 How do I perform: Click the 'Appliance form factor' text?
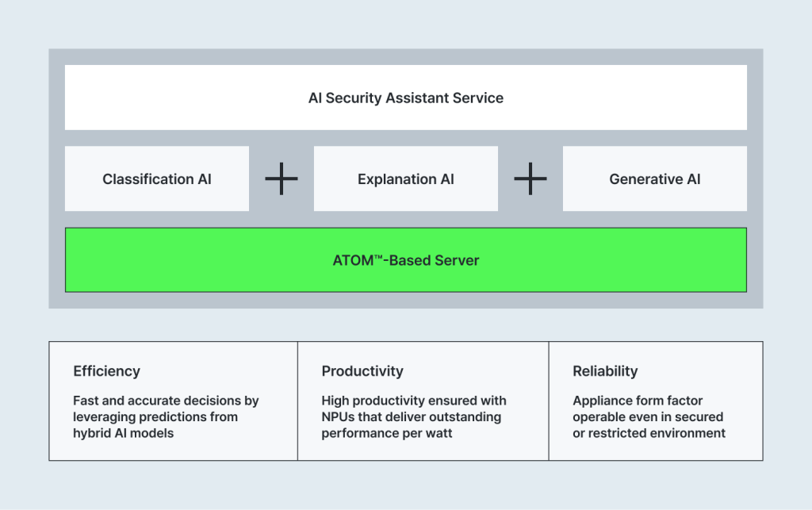638,401
